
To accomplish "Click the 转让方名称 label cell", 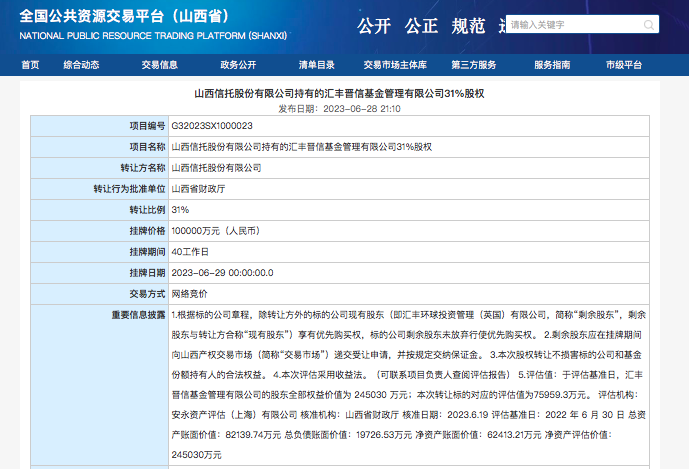I will click(100, 168).
